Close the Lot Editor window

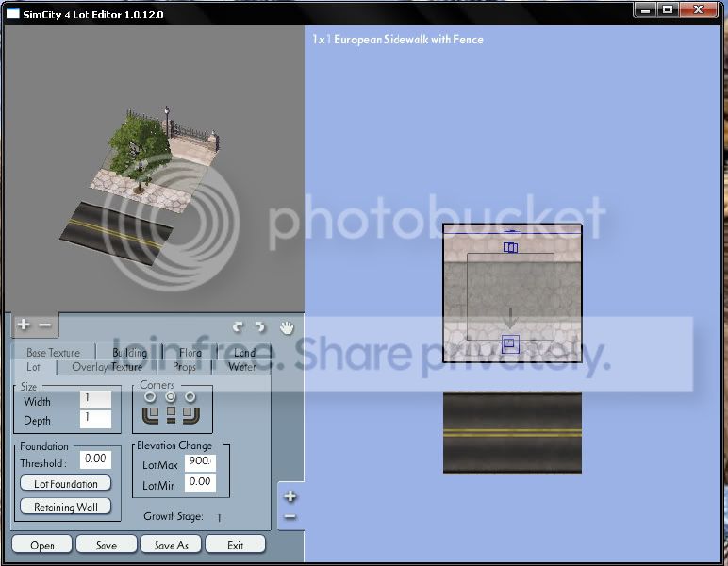(x=698, y=9)
